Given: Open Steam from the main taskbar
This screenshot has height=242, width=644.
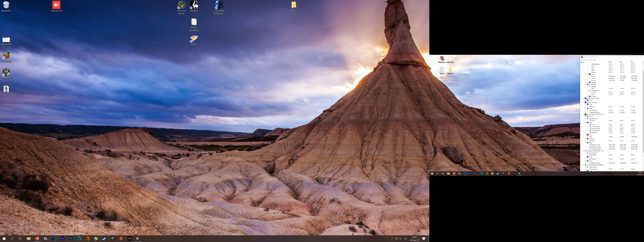Looking at the screenshot, I should click(104, 239).
